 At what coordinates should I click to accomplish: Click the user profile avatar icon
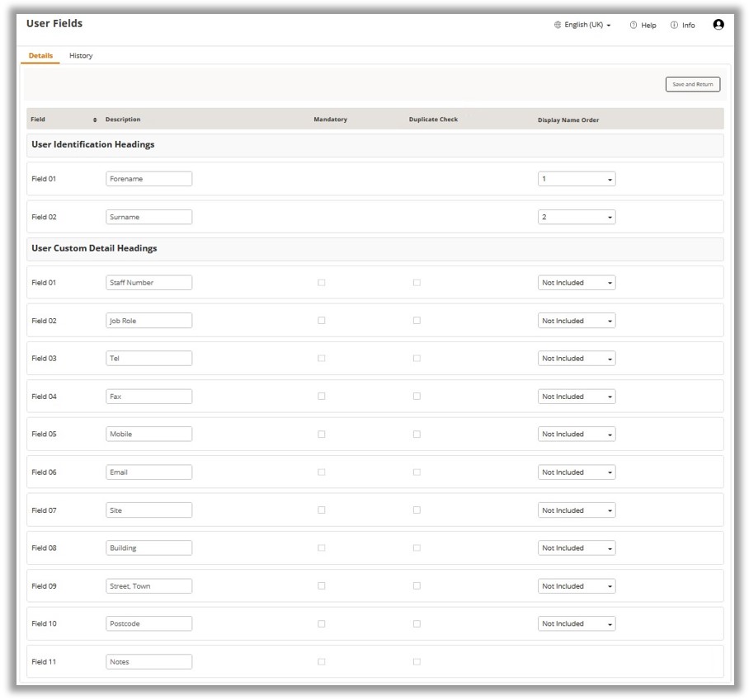718,25
